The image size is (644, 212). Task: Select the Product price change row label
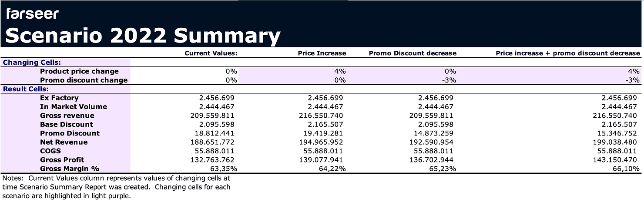point(79,71)
